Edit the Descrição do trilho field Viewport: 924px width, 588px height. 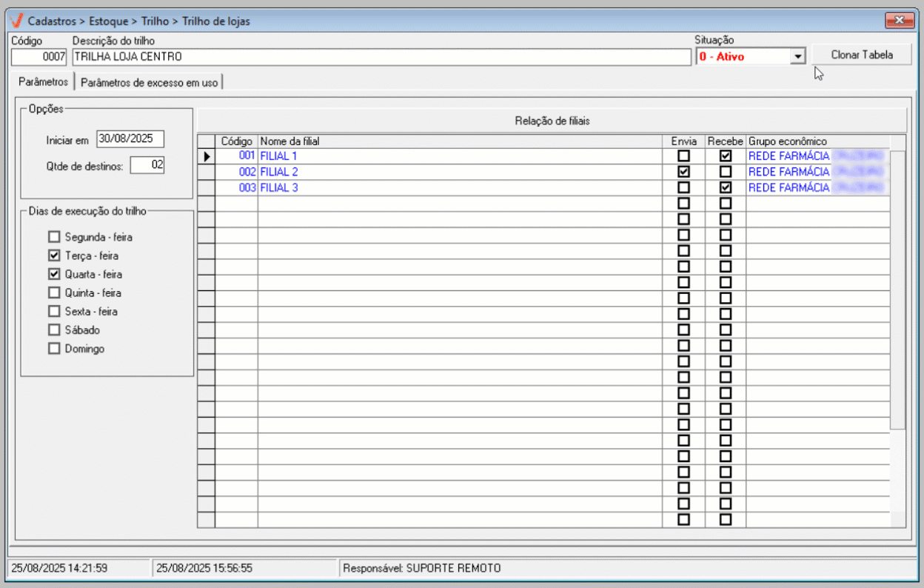pyautogui.click(x=381, y=56)
